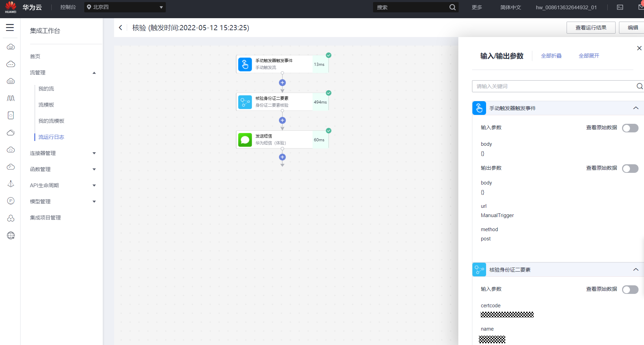Select the send SMS node icon

(x=245, y=140)
